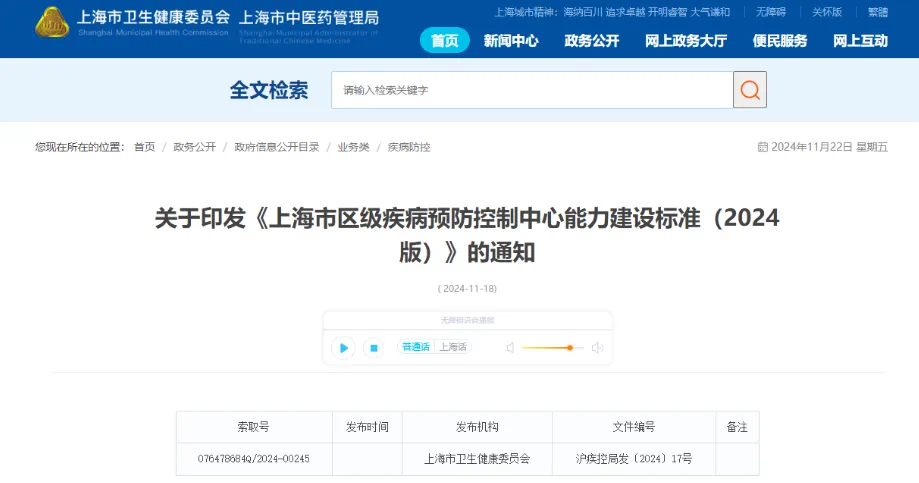Switch to 关怀版 mode
Screen dimensions: 919x483
(827, 12)
